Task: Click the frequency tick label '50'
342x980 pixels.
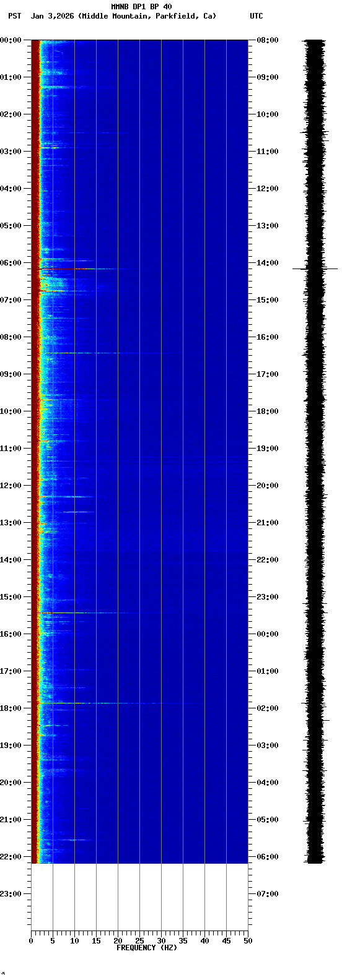Action: coord(248,941)
